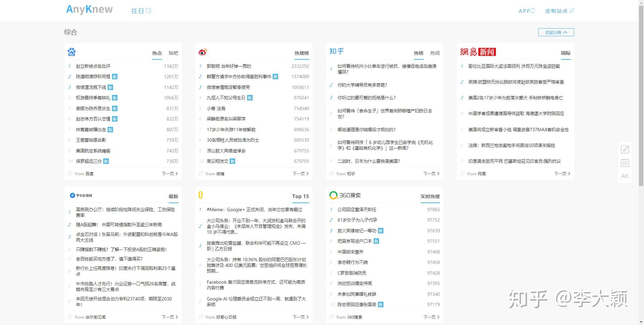
Task: Go to next page in 华尔街见闻 card
Action: tap(170, 317)
